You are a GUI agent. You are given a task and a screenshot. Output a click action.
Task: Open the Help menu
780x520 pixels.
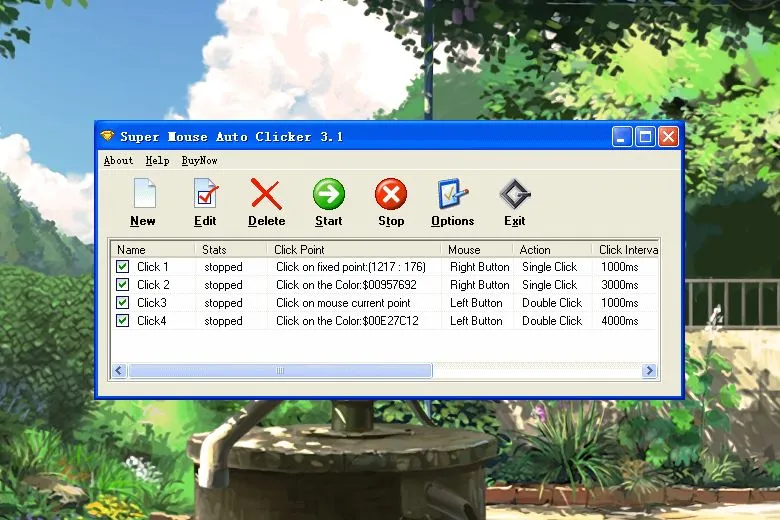(157, 160)
